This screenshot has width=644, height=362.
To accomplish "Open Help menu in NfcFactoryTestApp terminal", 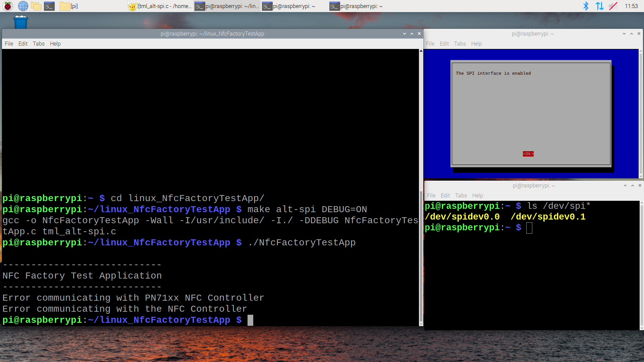I will click(55, 44).
